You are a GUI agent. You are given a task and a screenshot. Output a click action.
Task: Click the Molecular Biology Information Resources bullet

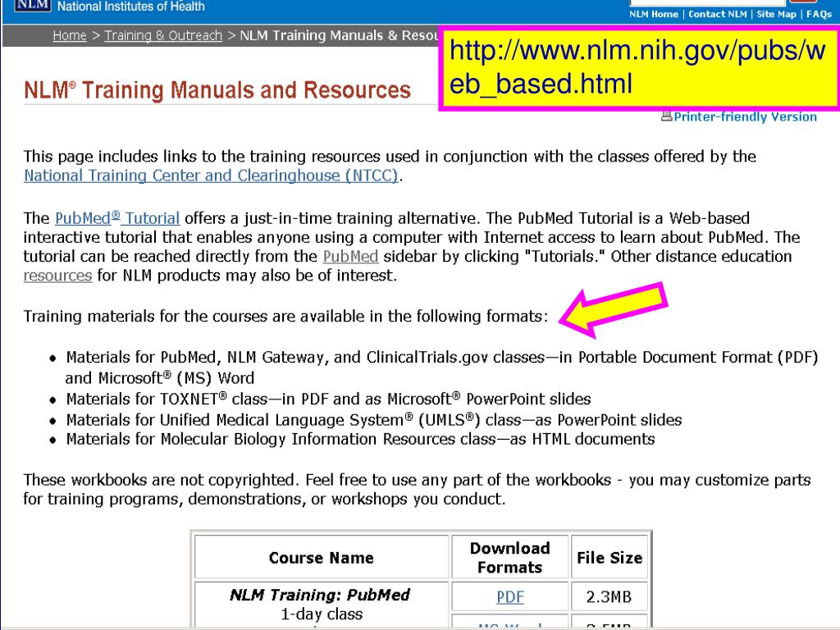[x=361, y=440]
